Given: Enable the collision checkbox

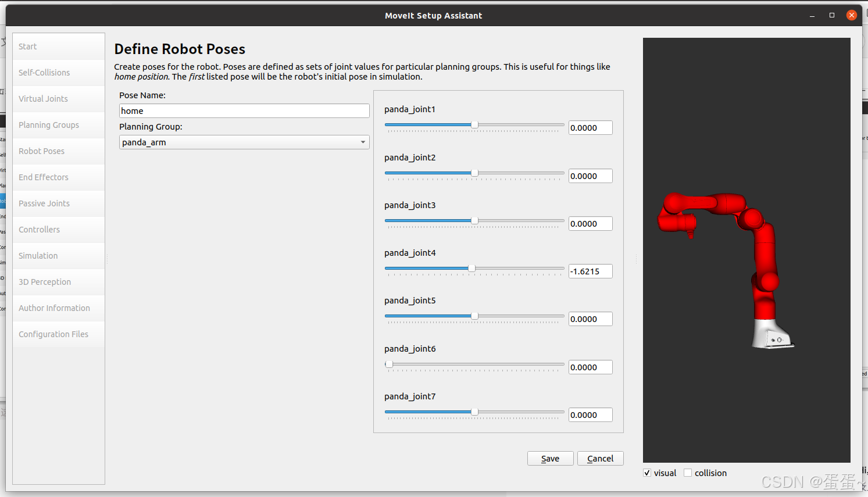Looking at the screenshot, I should coord(688,473).
